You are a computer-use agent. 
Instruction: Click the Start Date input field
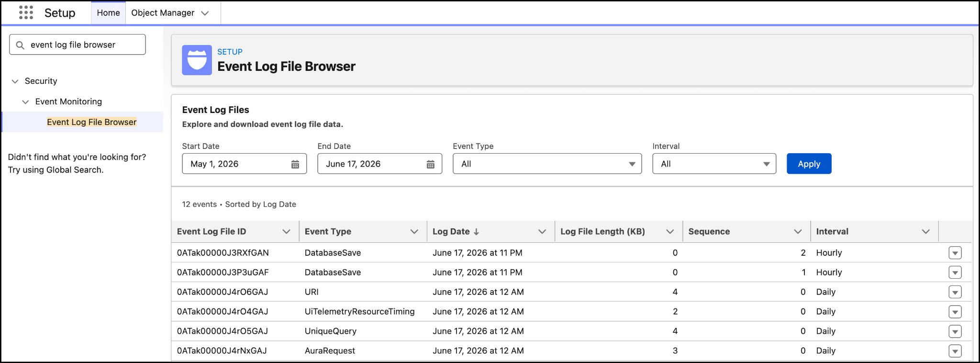click(244, 164)
